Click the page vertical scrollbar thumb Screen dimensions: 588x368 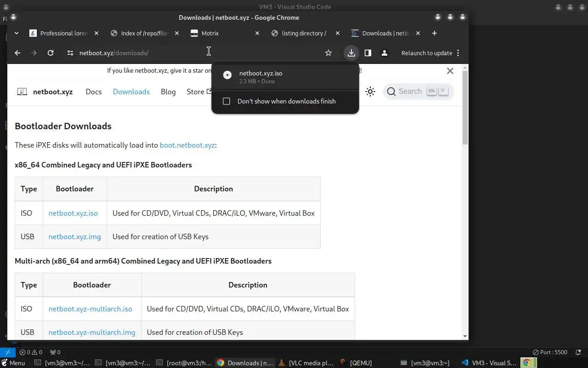tap(465, 108)
